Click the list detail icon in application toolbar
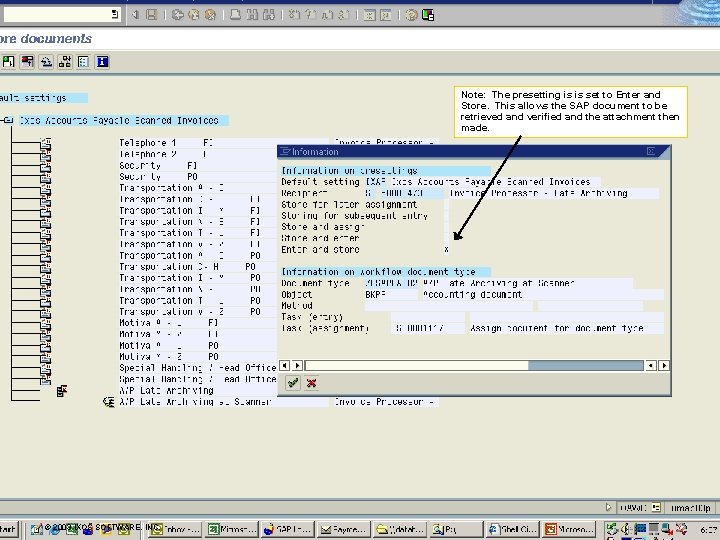Image resolution: width=720 pixels, height=540 pixels. [x=83, y=62]
